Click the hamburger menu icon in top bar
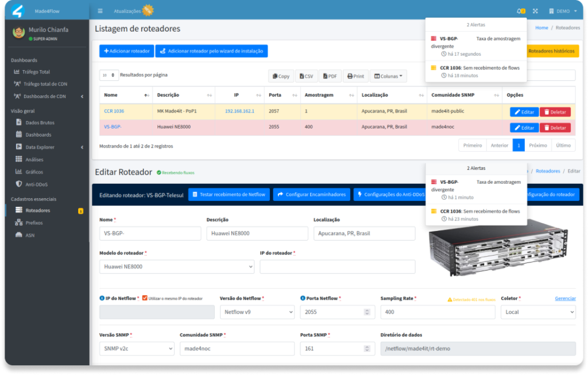 pyautogui.click(x=100, y=11)
